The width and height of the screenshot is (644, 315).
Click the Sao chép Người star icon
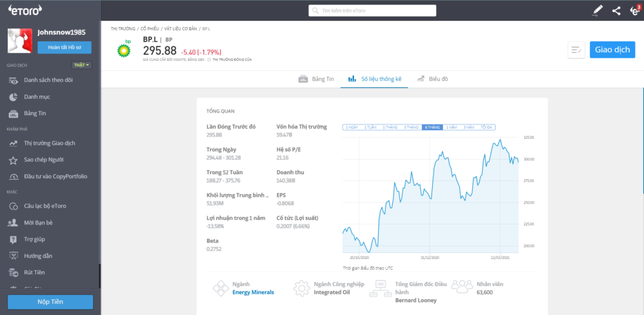click(x=14, y=160)
